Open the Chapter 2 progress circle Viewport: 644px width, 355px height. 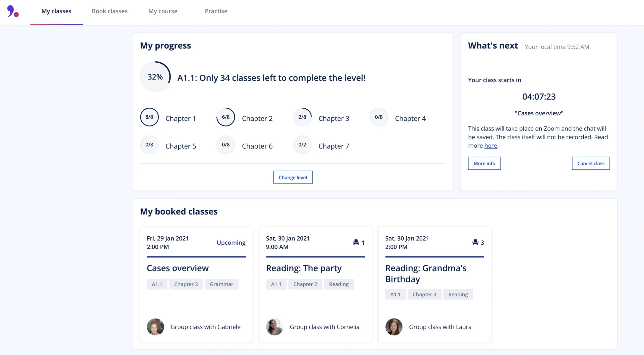[x=226, y=117]
